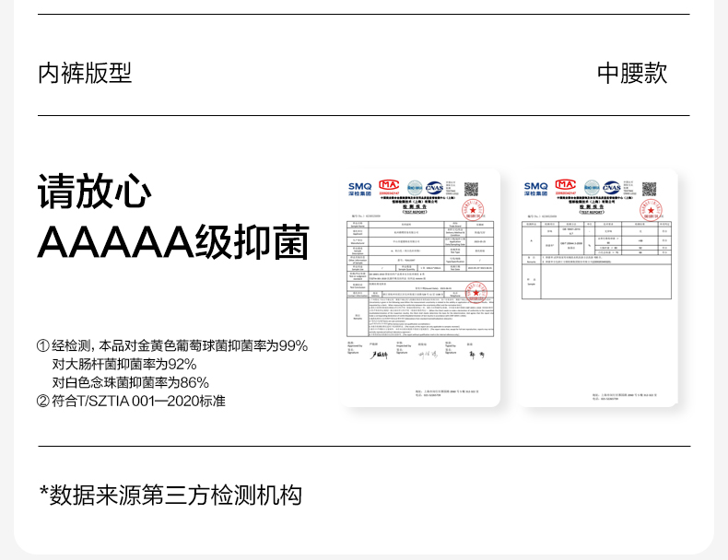The width and height of the screenshot is (728, 560).
Task: Click the QR code on the first report
Action: [x=472, y=189]
